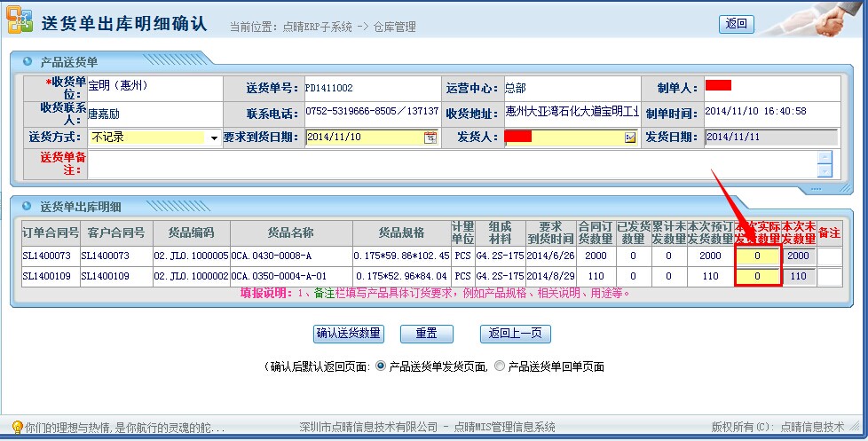Click the 要求到货日期 date input field
Viewport: 868px width, 441px height.
[x=364, y=138]
